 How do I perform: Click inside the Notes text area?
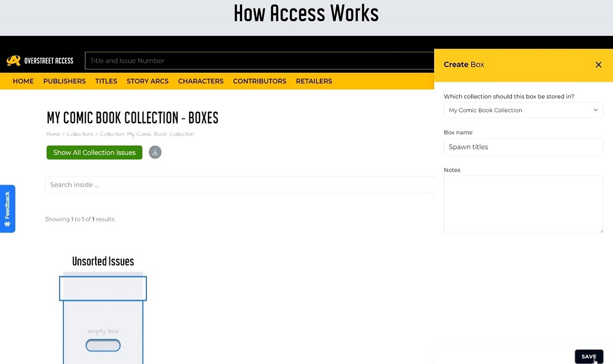(523, 204)
